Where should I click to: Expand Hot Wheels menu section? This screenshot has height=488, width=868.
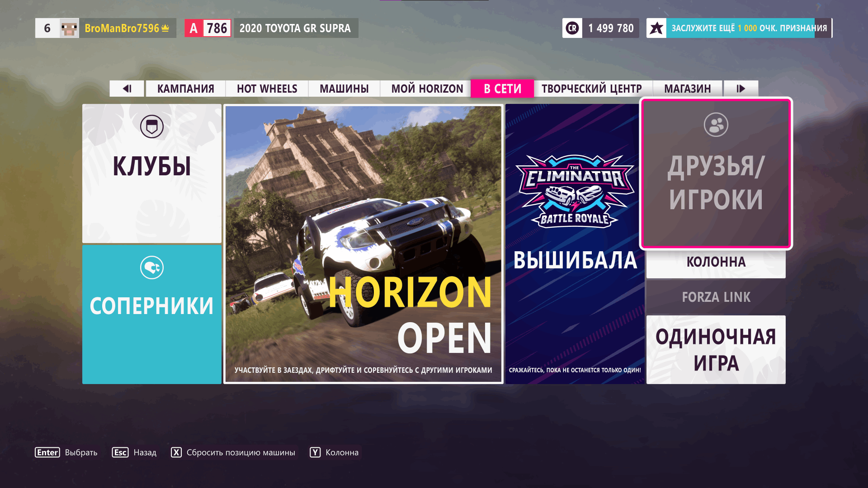(266, 89)
